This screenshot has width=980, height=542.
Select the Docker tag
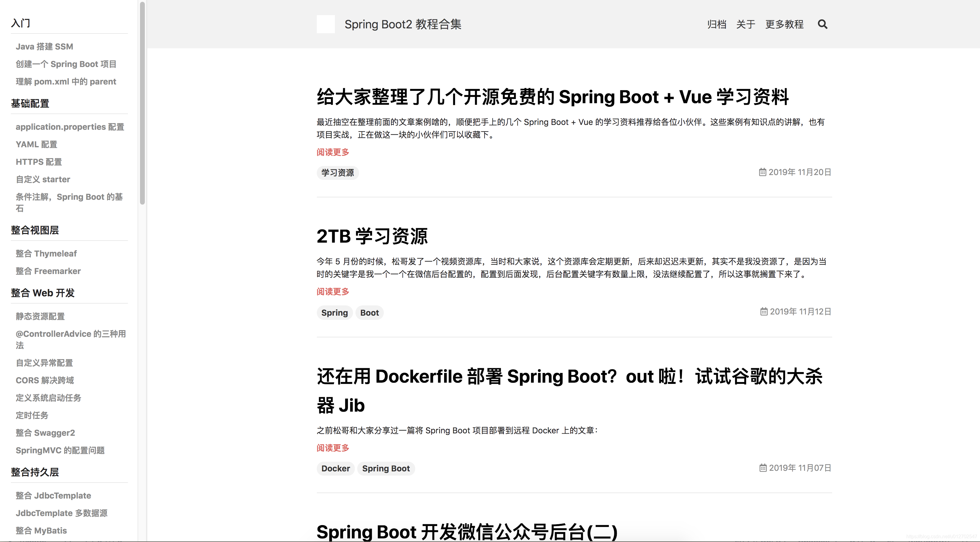(335, 469)
